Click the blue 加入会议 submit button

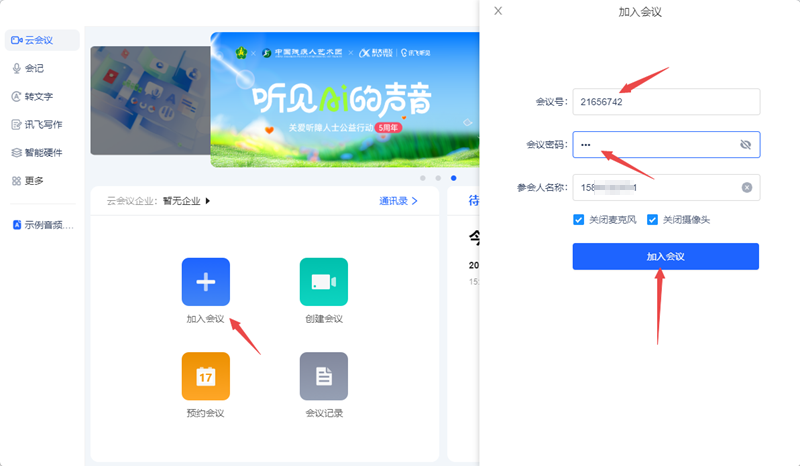(x=666, y=256)
